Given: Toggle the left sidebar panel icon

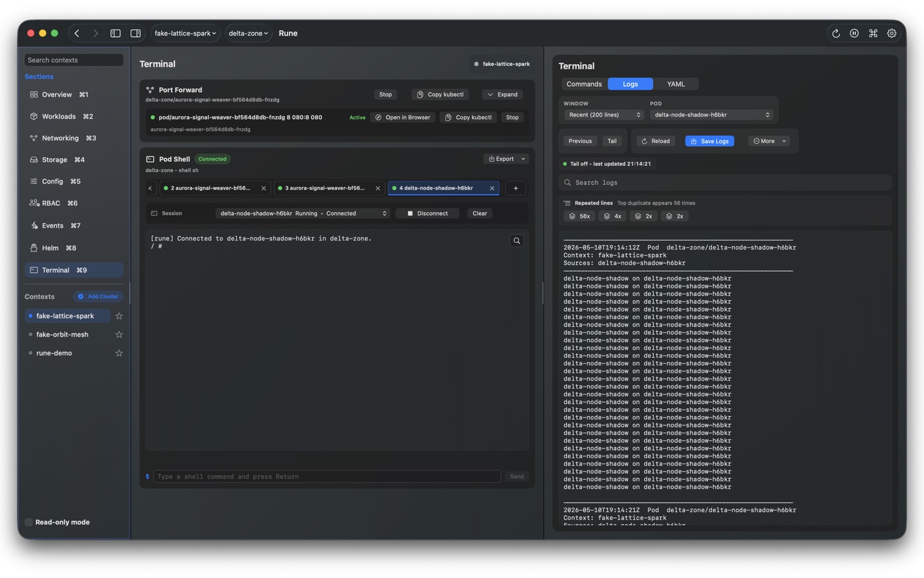Looking at the screenshot, I should (x=115, y=34).
